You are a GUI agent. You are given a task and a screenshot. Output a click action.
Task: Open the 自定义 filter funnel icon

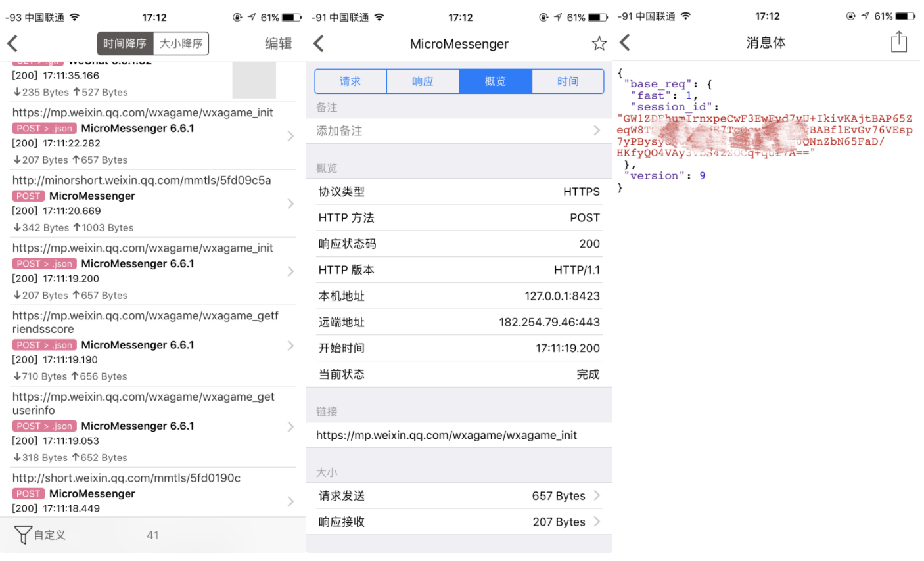tap(23, 535)
